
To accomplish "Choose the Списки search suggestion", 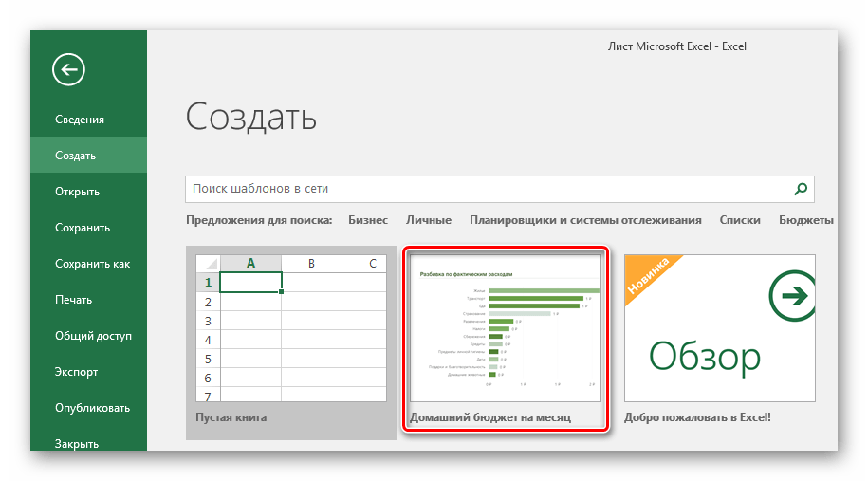I will pos(740,220).
